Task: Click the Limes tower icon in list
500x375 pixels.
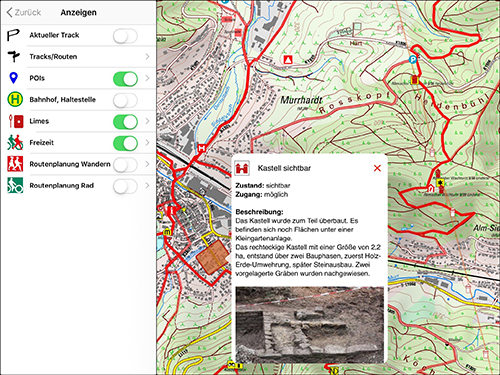Action: click(x=15, y=121)
